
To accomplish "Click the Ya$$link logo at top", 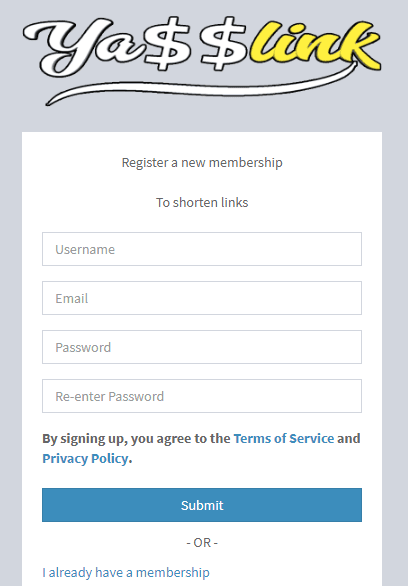I will point(202,62).
